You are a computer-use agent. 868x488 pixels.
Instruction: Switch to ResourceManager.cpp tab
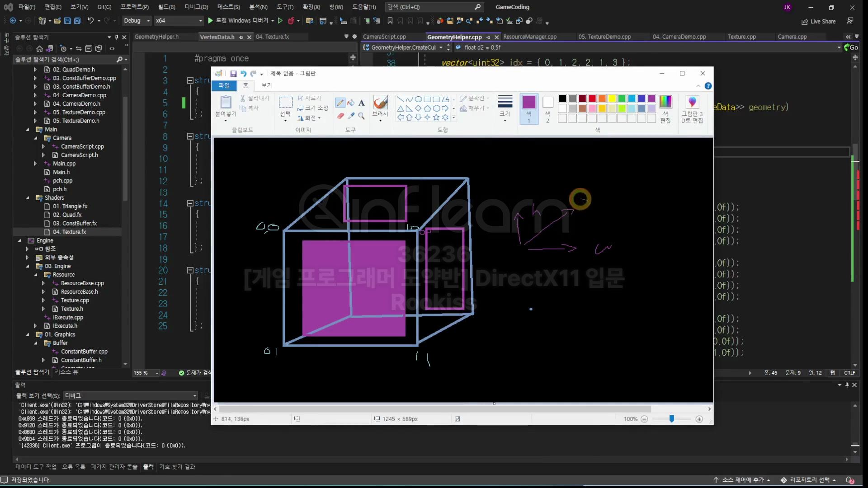point(529,37)
